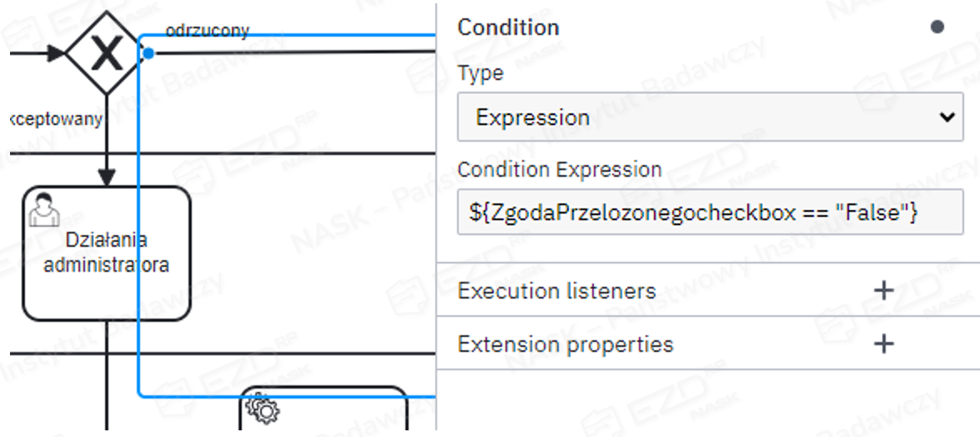Viewport: 980px width, 437px height.
Task: Click the Condition section dot indicator
Action: [x=937, y=28]
